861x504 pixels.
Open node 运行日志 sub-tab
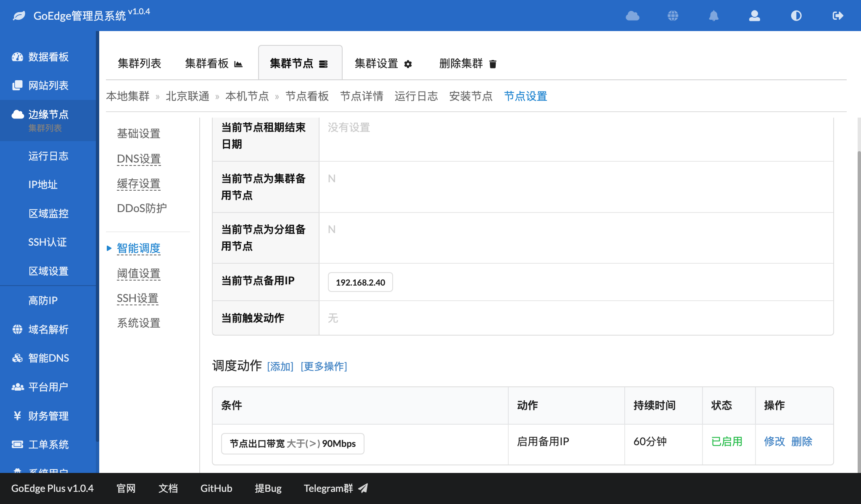417,97
